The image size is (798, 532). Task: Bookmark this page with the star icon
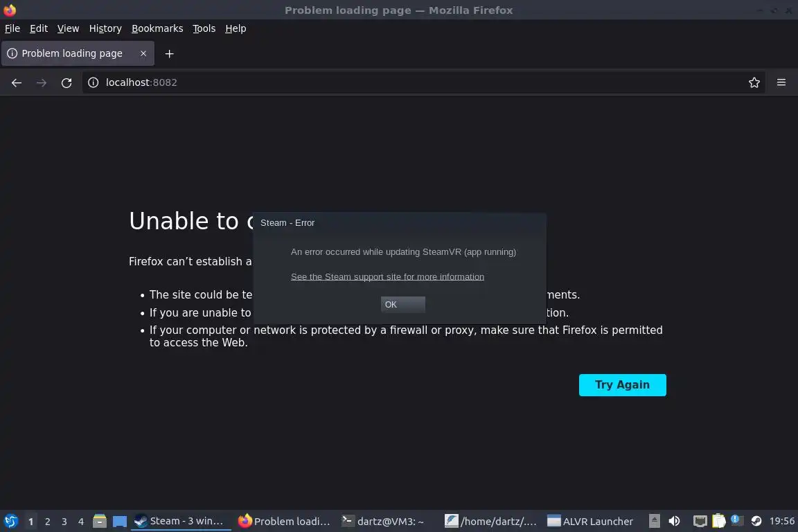[754, 82]
